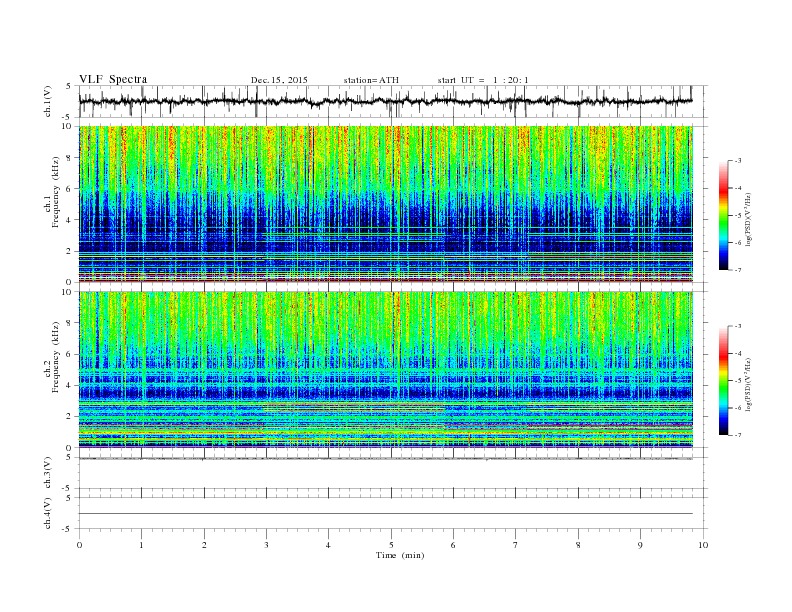Click the ch.1 voltage waveform trace
Image resolution: width=792 pixels, height=612 pixels.
[385, 101]
